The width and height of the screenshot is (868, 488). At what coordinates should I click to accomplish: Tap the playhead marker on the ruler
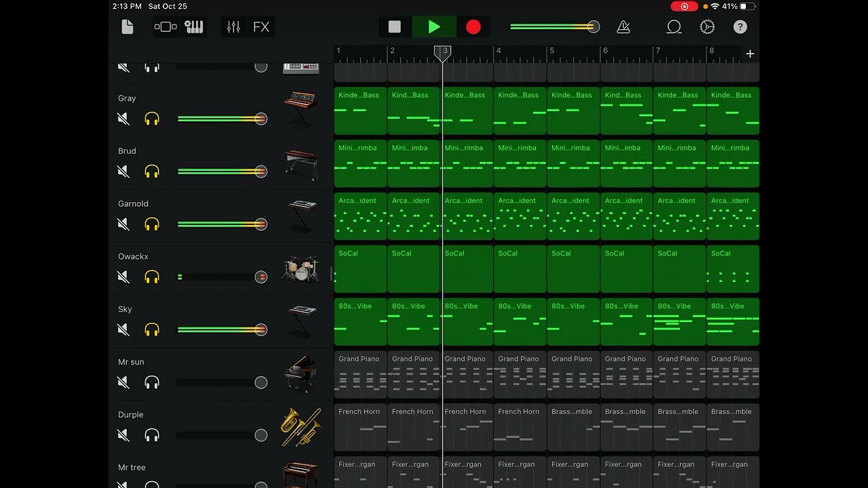(442, 53)
